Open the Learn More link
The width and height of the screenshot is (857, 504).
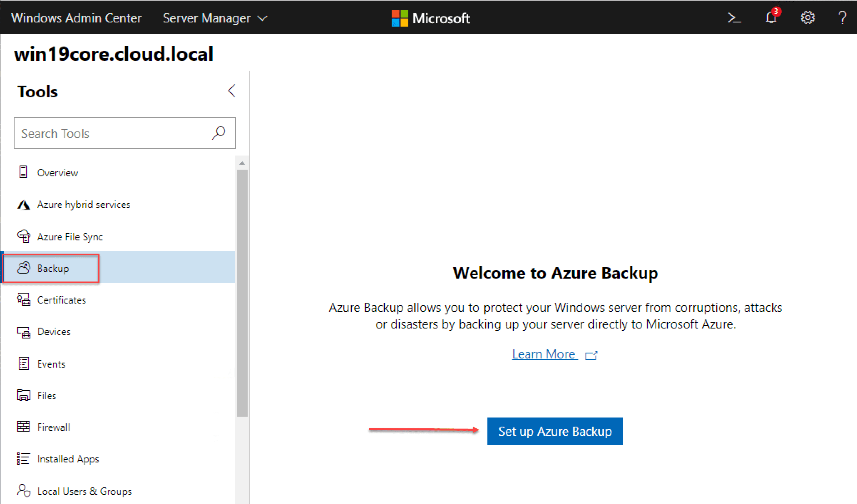544,354
